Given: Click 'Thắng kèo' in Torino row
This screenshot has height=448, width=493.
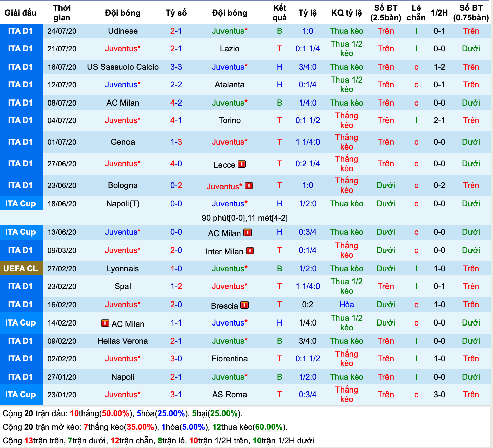Looking at the screenshot, I should (x=347, y=120).
